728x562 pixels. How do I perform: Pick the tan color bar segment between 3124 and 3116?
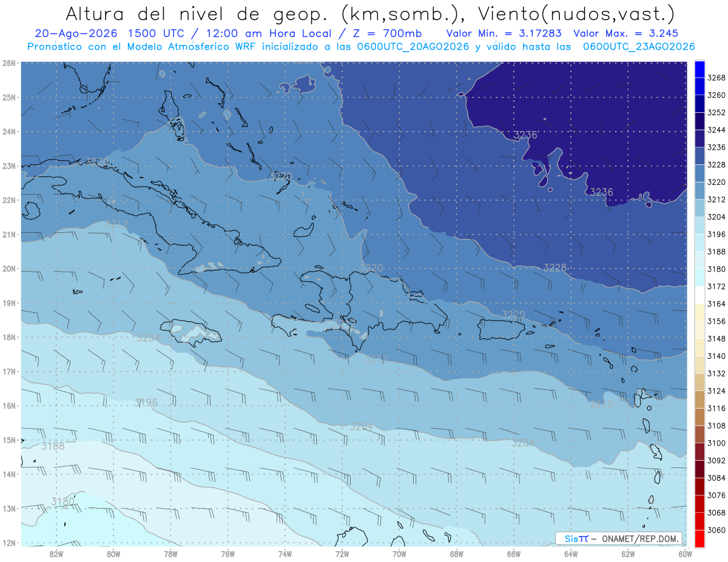700,399
